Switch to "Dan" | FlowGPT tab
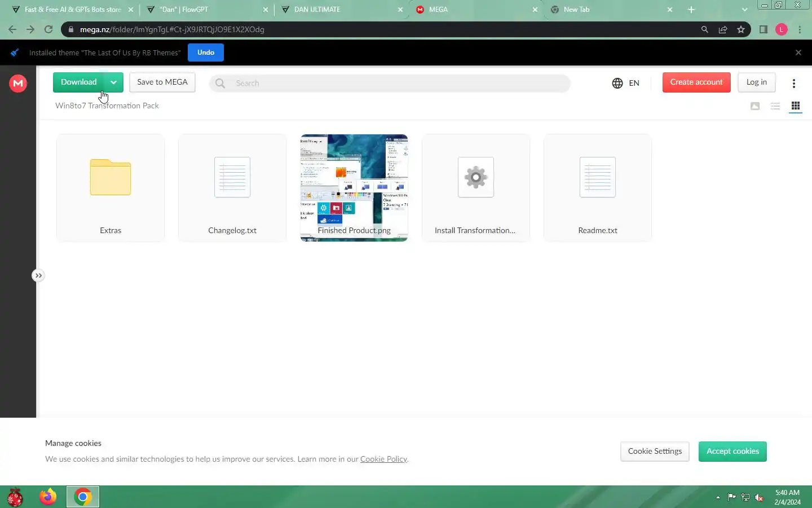 click(x=206, y=10)
